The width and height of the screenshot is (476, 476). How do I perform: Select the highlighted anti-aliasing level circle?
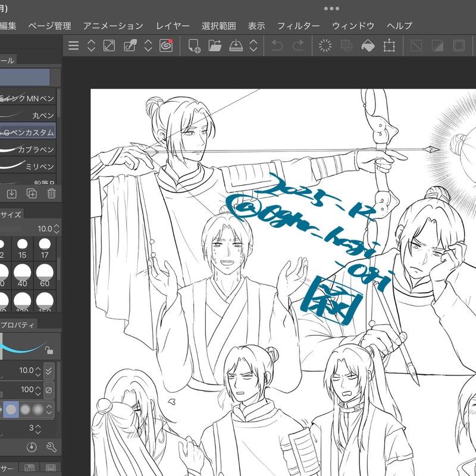11,409
